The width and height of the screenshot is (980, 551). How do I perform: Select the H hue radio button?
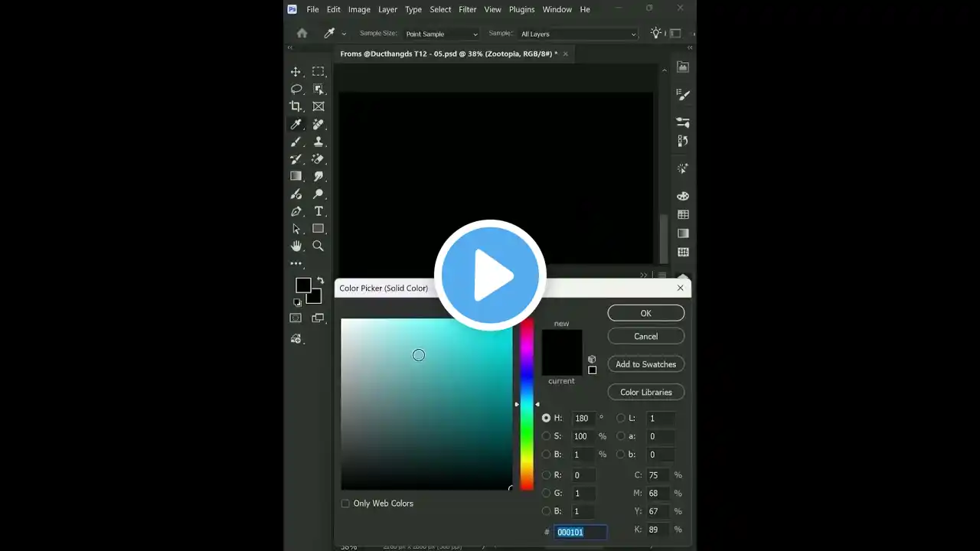pyautogui.click(x=546, y=418)
